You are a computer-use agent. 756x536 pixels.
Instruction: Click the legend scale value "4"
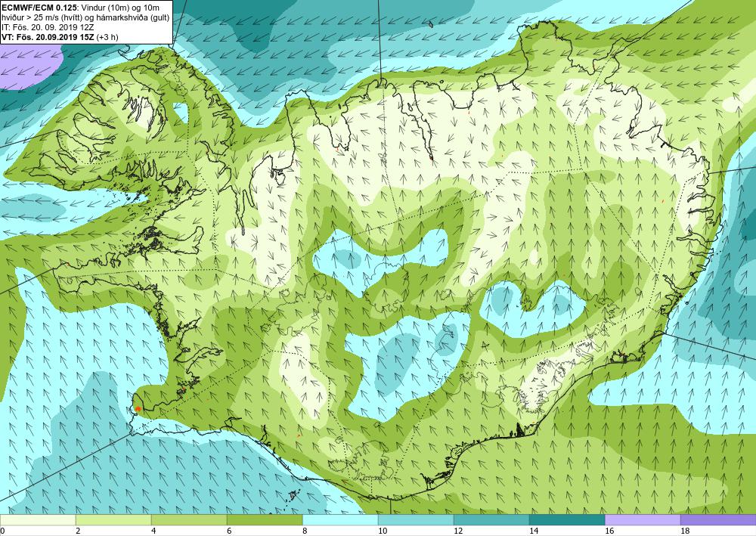(153, 531)
